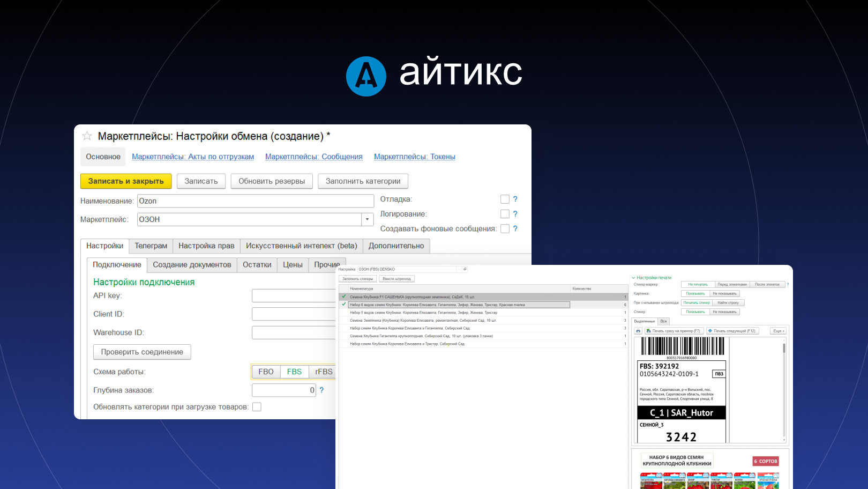Check Создавать фоновые сообщения
Image resolution: width=868 pixels, height=489 pixels.
(x=504, y=228)
